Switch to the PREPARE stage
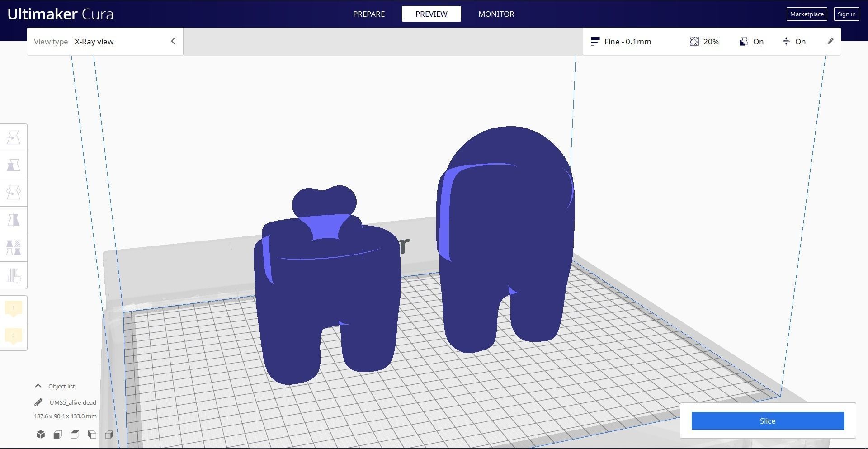 [369, 14]
